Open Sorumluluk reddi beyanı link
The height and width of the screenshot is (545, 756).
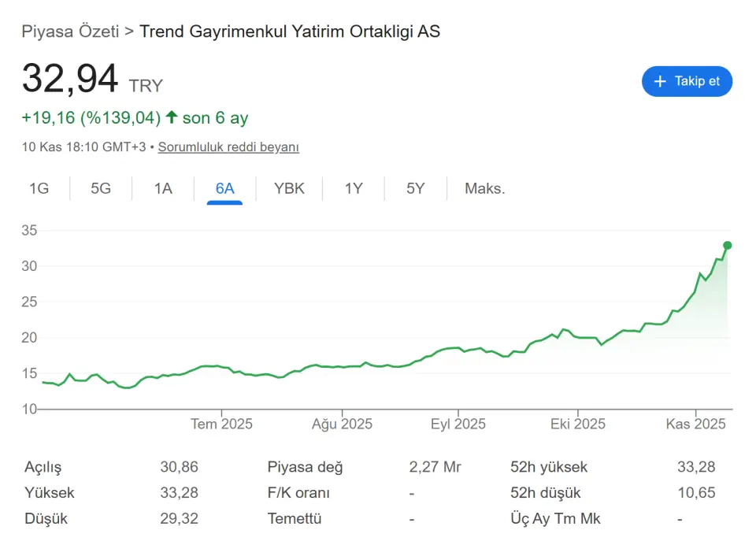(228, 147)
